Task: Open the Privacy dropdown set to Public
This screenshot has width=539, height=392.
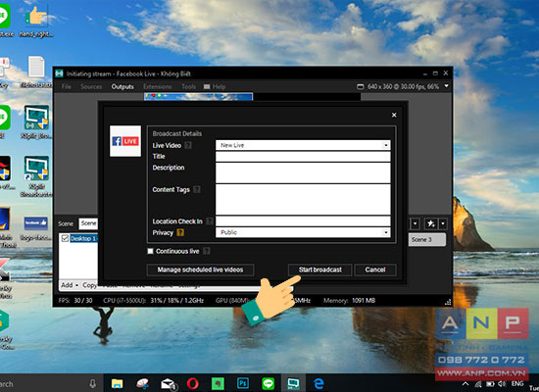Action: 303,232
